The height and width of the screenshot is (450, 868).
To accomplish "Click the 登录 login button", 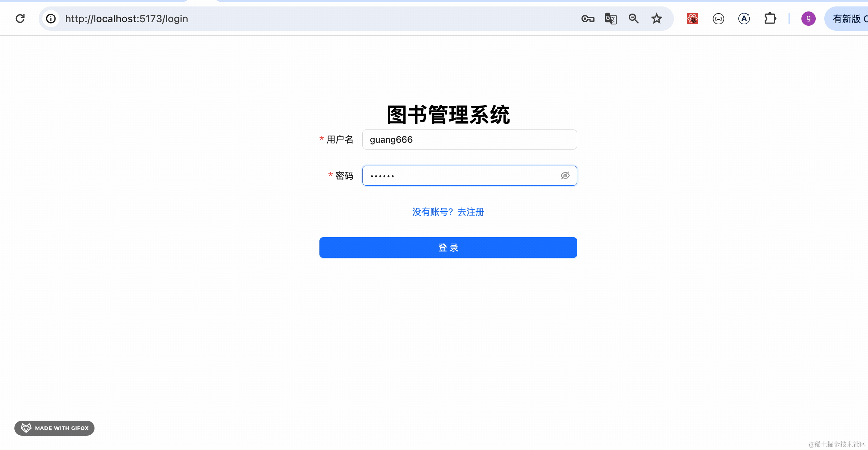I will 448,248.
